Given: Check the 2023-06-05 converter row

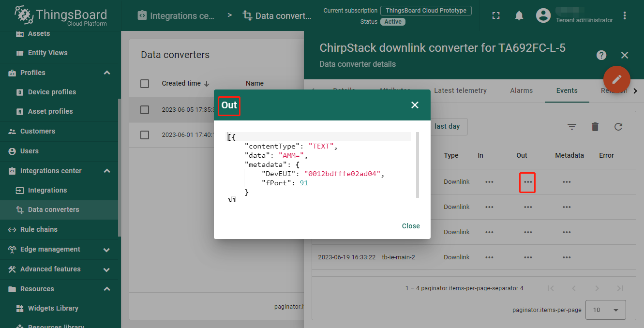Looking at the screenshot, I should click(145, 110).
